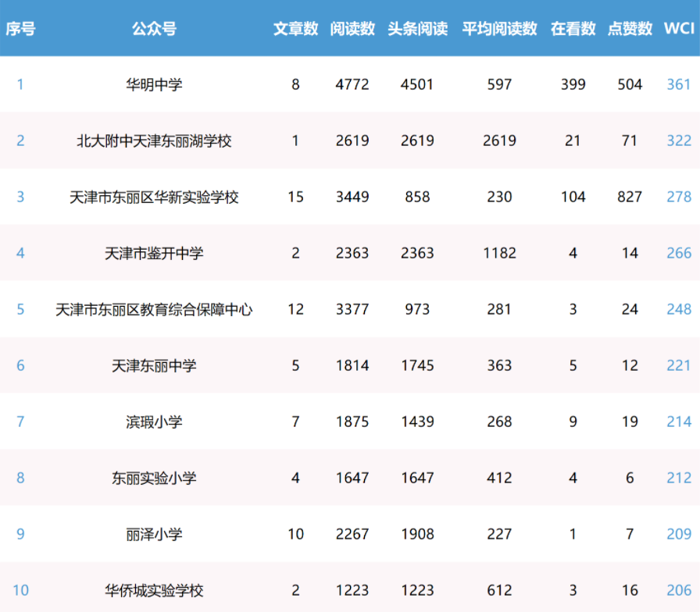Click 阅读数 value 2267

tap(352, 534)
